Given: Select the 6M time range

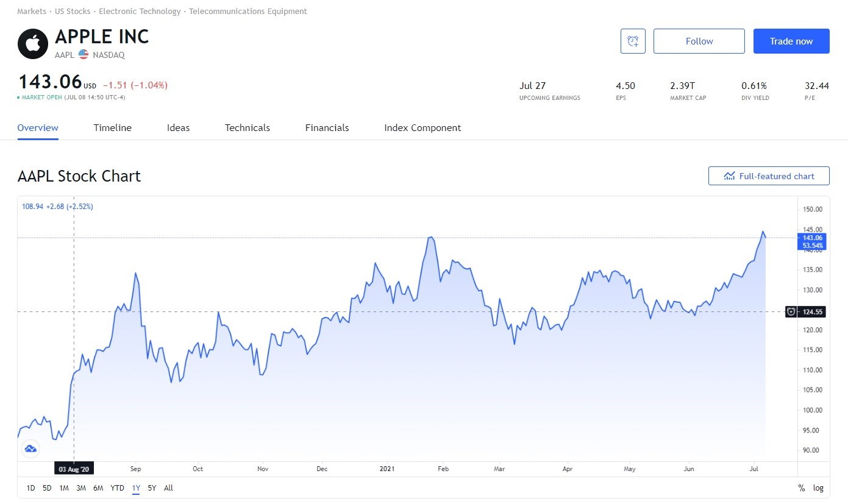Looking at the screenshot, I should [98, 488].
